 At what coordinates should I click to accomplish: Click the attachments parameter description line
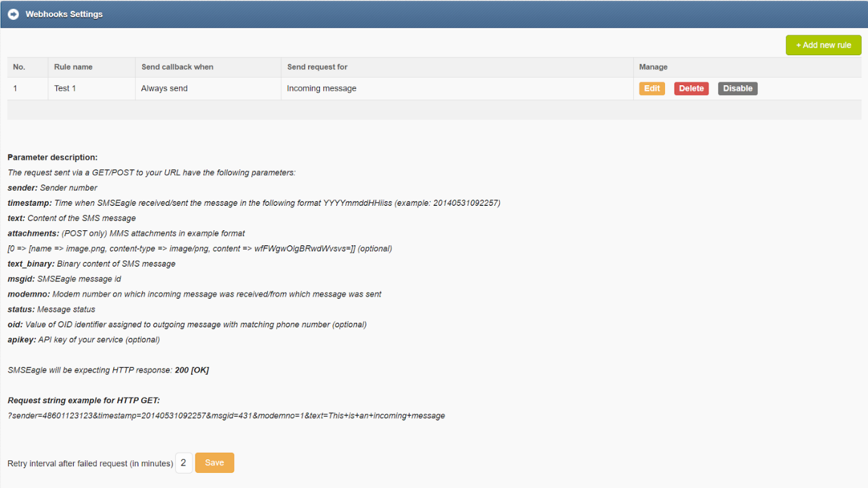(126, 233)
